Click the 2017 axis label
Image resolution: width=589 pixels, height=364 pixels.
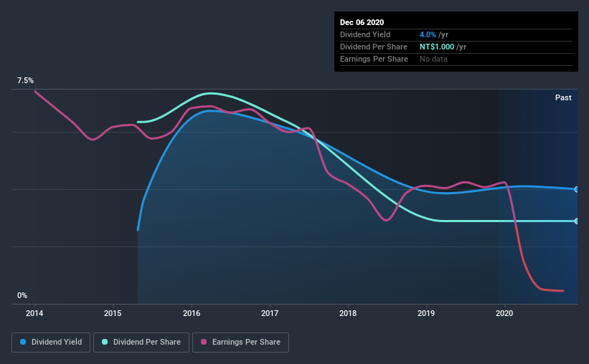270,313
